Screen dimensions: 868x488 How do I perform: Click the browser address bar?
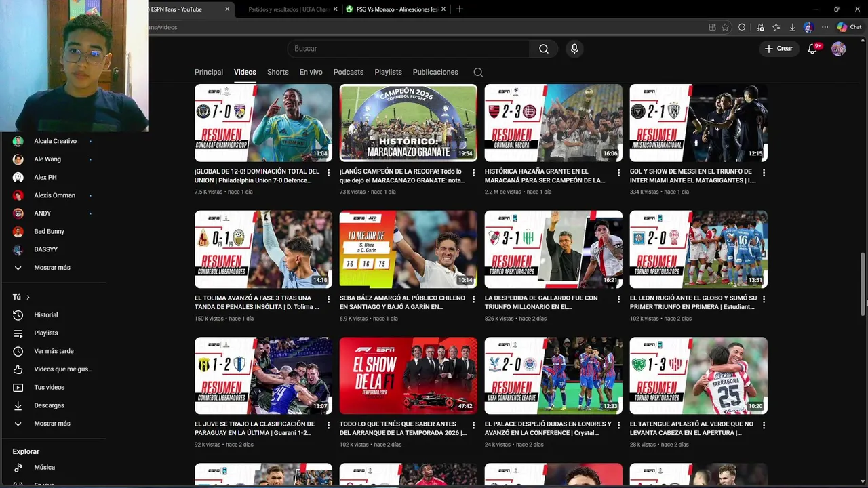click(427, 27)
